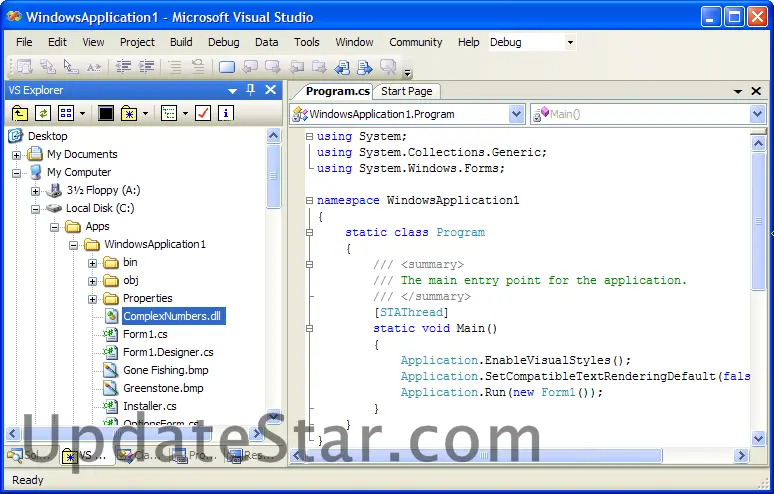Image resolution: width=774 pixels, height=494 pixels.
Task: Click the views grid icon in VS Explorer
Action: tap(66, 114)
